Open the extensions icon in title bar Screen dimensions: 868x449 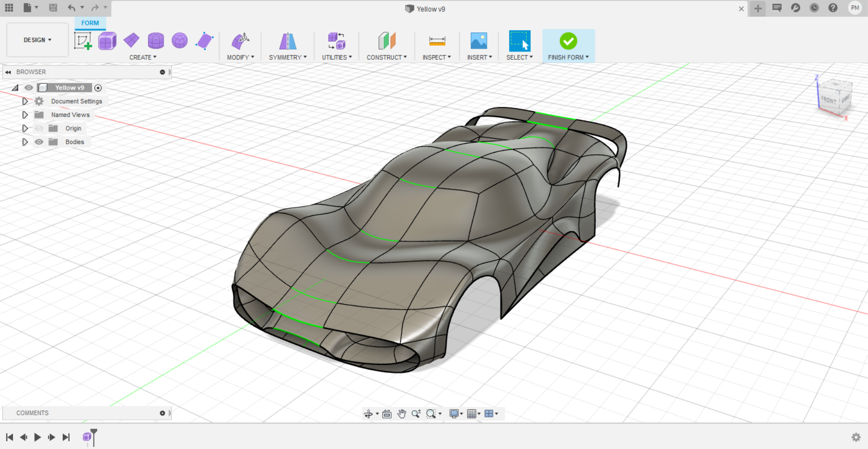coord(795,8)
